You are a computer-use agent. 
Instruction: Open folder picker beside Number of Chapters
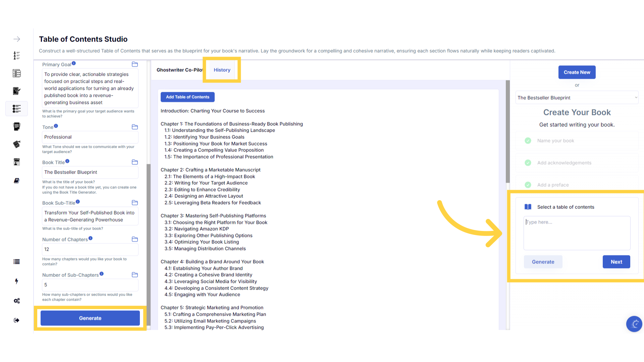(135, 239)
